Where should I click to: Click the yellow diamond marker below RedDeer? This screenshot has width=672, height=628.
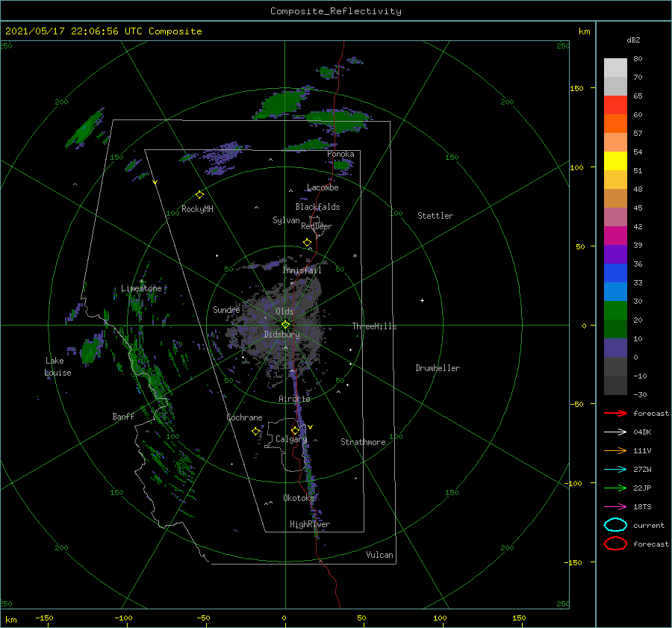(x=307, y=243)
